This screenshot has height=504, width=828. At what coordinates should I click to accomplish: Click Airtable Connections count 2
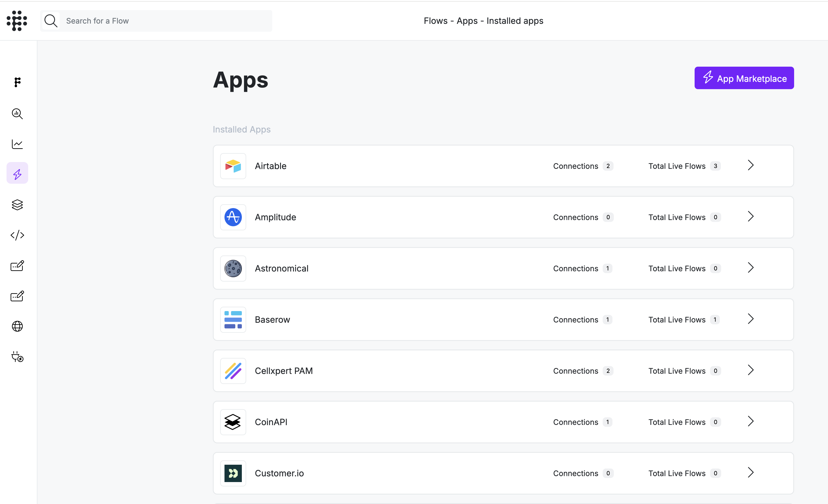[608, 166]
